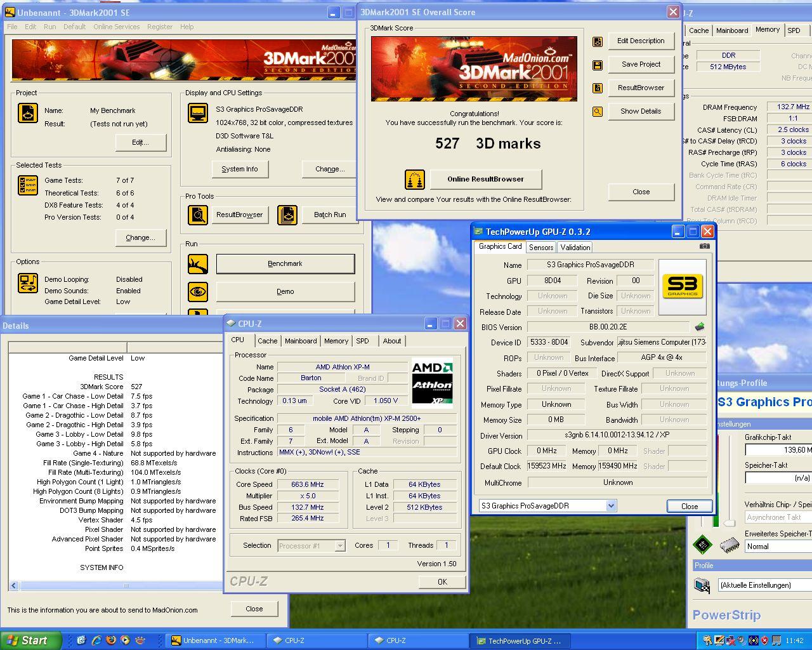
Task: Switch to the Sensors tab in GPU-Z
Action: coord(541,248)
